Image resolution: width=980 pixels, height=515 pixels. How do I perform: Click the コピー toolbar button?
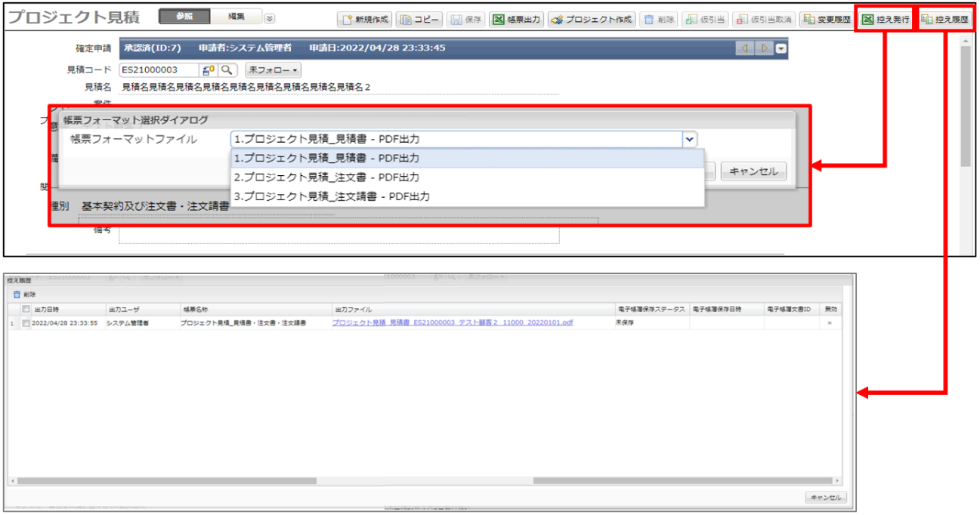(x=420, y=20)
